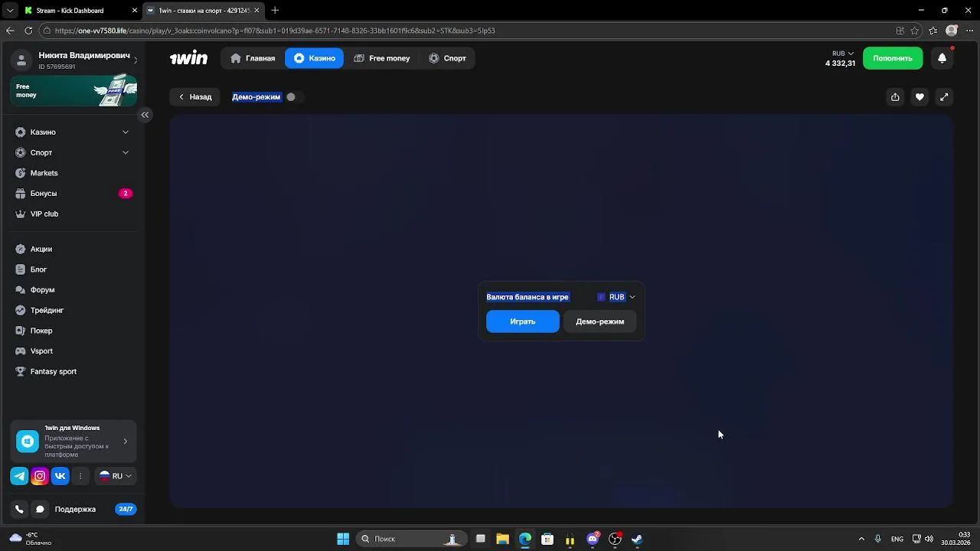Collapse the sidebar with double-arrow icon
Viewport: 980px width, 551px height.
pyautogui.click(x=145, y=115)
